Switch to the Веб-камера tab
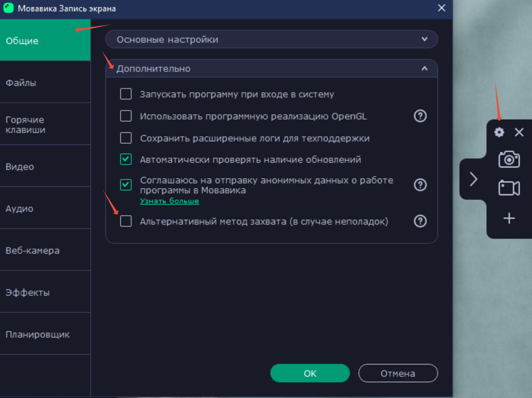 pos(45,250)
